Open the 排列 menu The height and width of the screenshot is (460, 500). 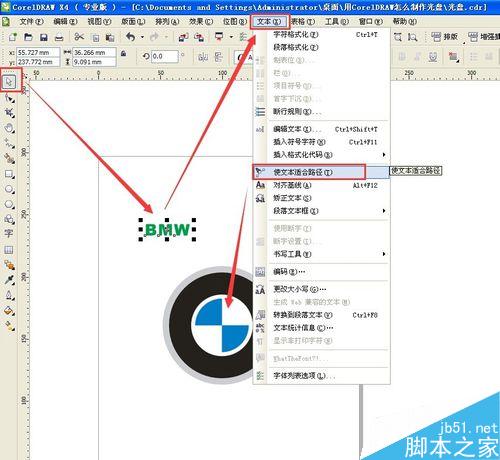coord(167,22)
